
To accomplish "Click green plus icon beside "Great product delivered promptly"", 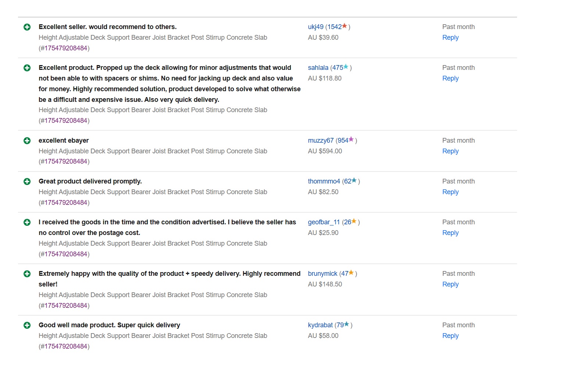I will click(x=27, y=181).
